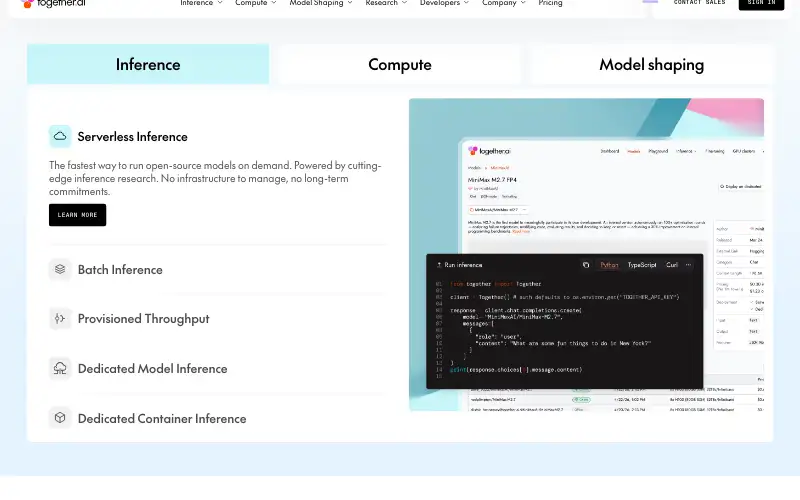
Task: Click the together.ai logo in the header
Action: (x=53, y=3)
